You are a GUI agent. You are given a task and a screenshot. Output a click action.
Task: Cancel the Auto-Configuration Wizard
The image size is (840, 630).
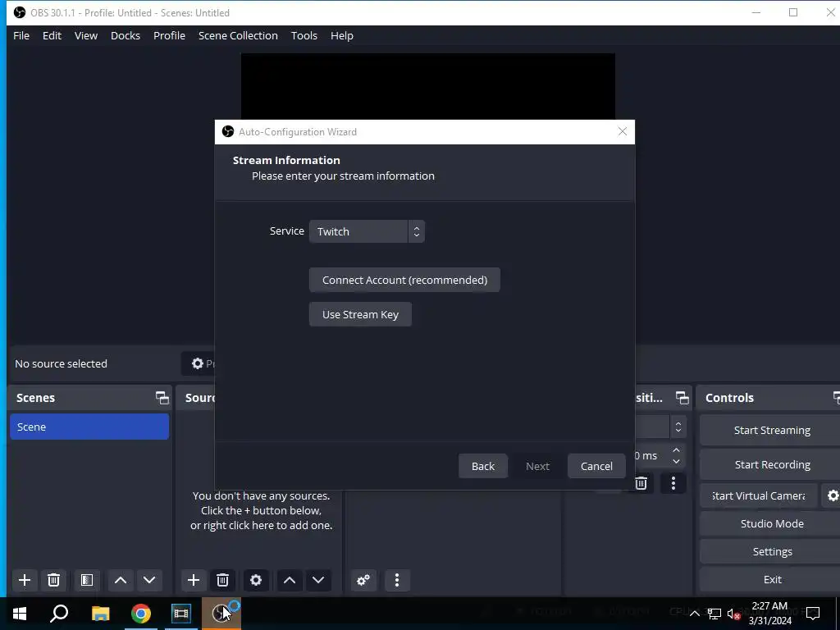click(x=596, y=466)
